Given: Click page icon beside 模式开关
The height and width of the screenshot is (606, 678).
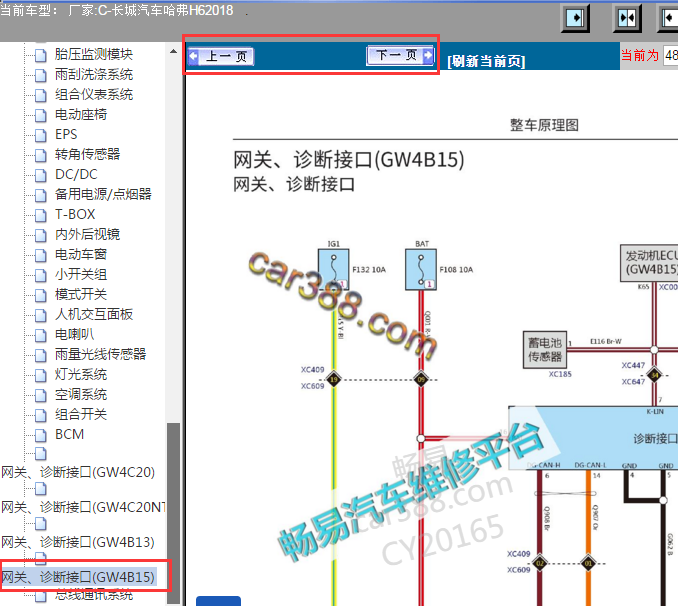Looking at the screenshot, I should (x=41, y=295).
